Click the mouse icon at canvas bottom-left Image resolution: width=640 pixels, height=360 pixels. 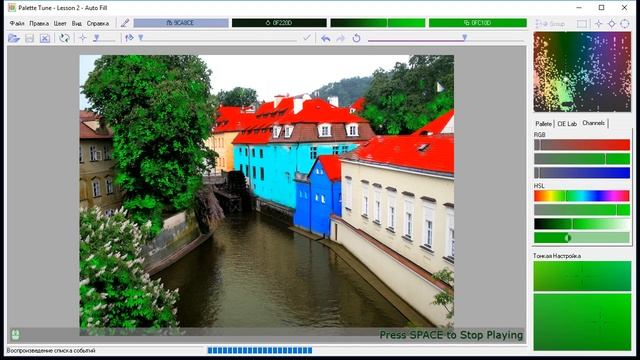(16, 335)
